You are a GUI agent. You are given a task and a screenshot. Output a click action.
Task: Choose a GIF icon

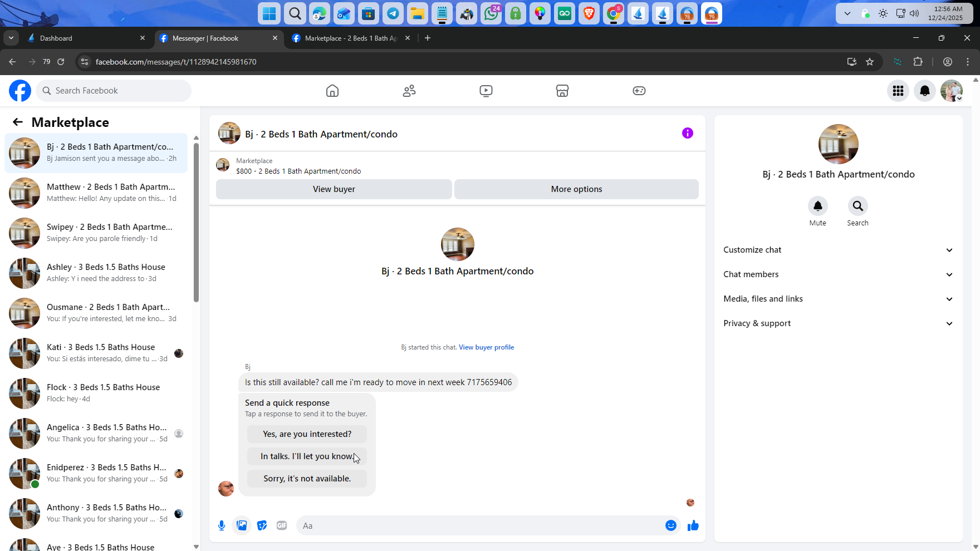282,525
